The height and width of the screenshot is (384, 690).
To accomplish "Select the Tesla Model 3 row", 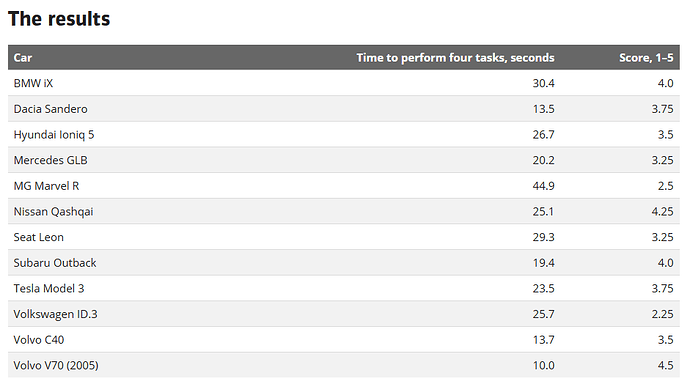I will pos(344,288).
